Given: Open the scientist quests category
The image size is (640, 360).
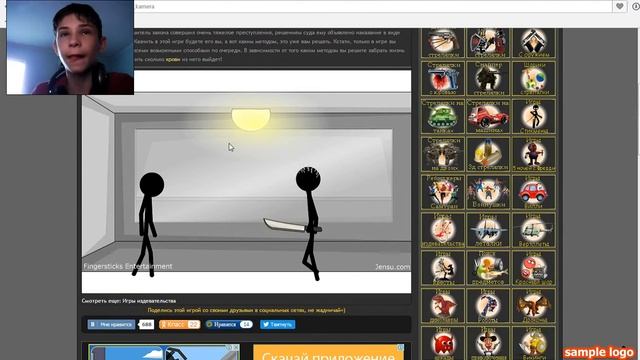Looking at the screenshot, I should [x=443, y=268].
